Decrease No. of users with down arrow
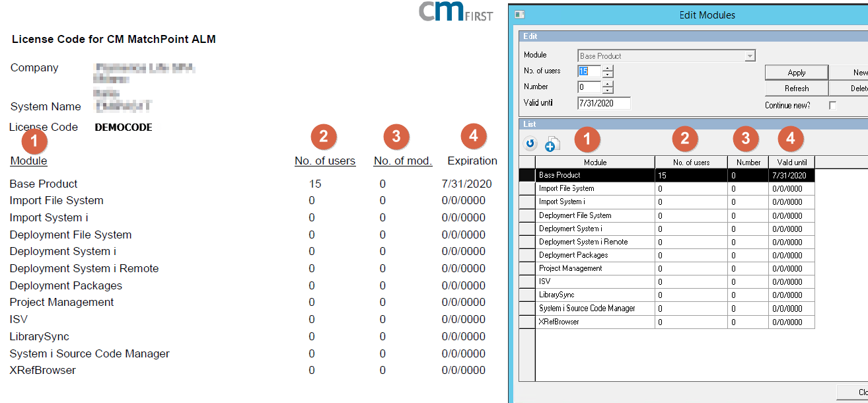The height and width of the screenshot is (403, 868). [x=608, y=74]
